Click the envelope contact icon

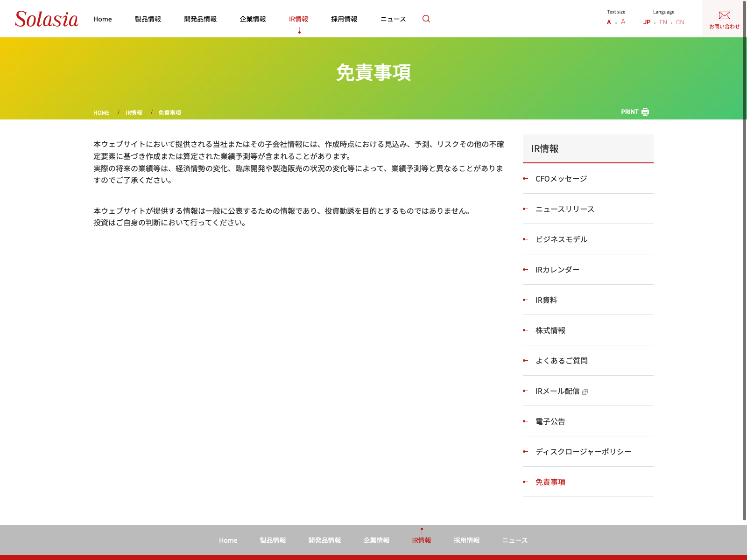(x=724, y=16)
